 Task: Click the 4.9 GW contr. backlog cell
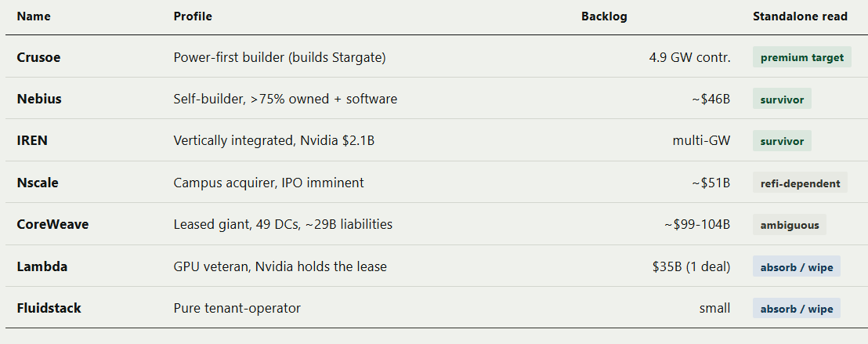click(x=689, y=58)
